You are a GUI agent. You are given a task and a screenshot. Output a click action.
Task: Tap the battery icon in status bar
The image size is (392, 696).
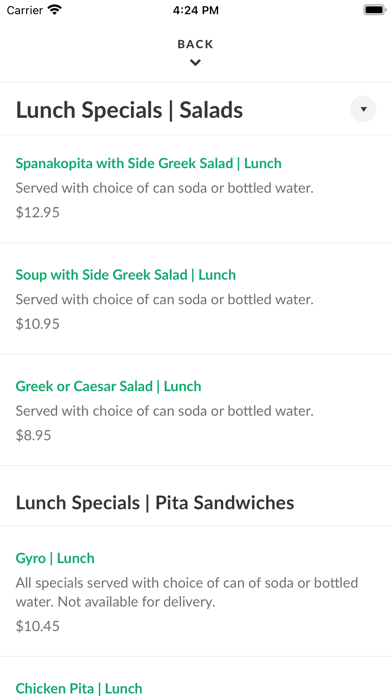pyautogui.click(x=375, y=10)
